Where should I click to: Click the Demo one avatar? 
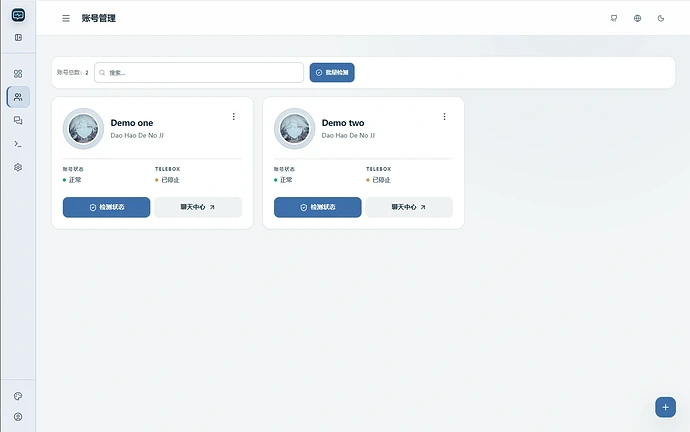point(83,129)
